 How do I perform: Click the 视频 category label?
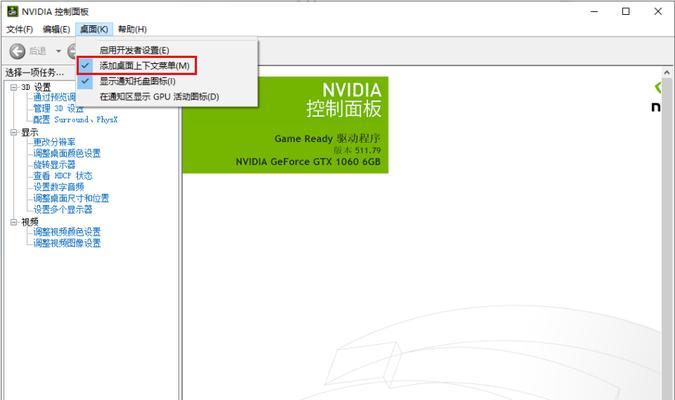pyautogui.click(x=30, y=222)
